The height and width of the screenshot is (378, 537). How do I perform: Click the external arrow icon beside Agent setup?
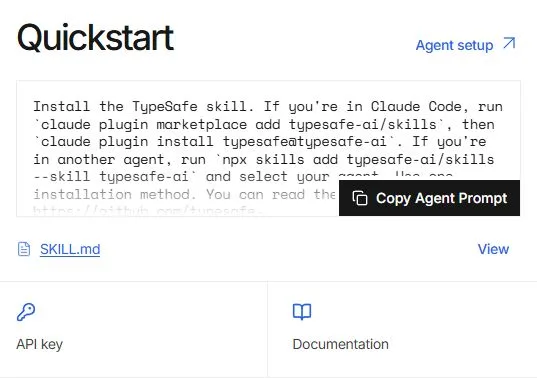[509, 43]
